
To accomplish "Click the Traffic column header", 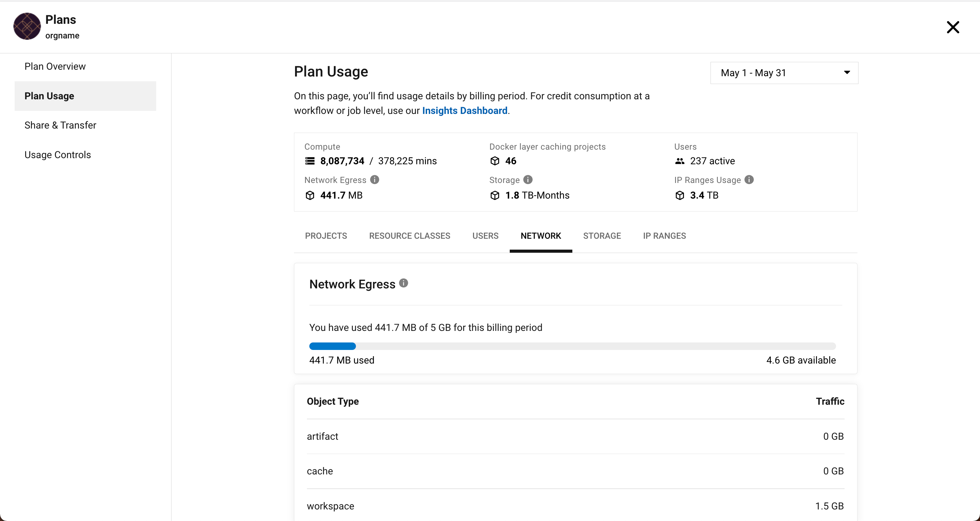I will (830, 402).
